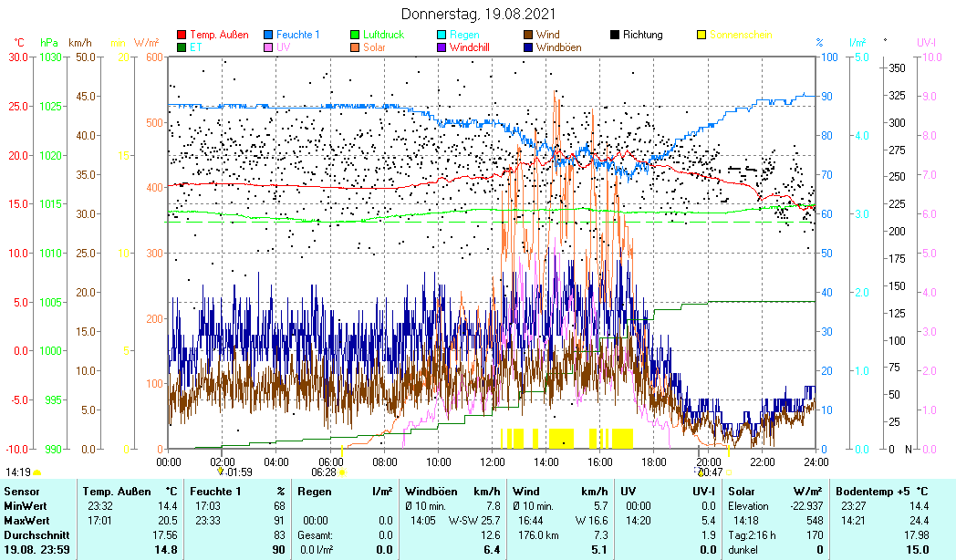Click the wind maximum W 16.6
The height and width of the screenshot is (560, 956).
(592, 521)
